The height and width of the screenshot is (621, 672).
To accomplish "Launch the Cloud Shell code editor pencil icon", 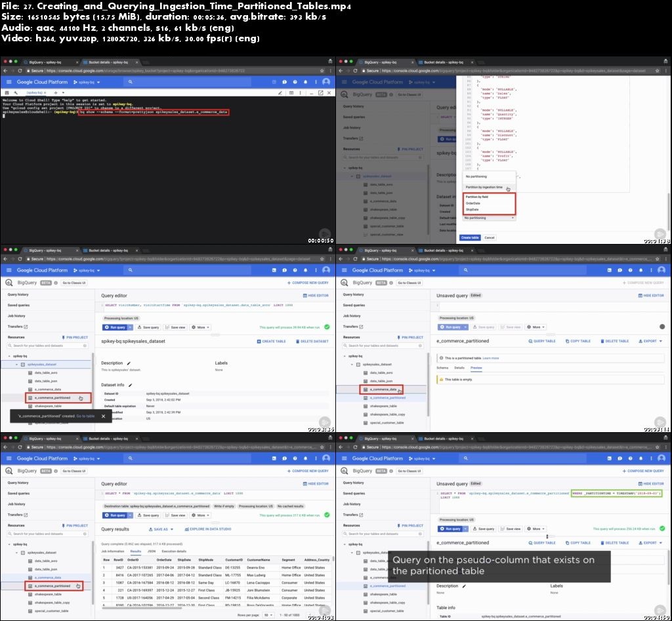I will 280,92.
